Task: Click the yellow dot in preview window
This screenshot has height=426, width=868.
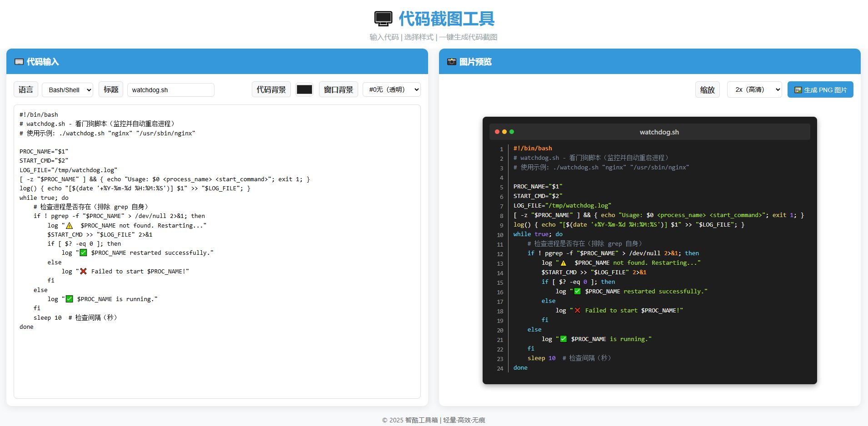Action: pos(504,132)
